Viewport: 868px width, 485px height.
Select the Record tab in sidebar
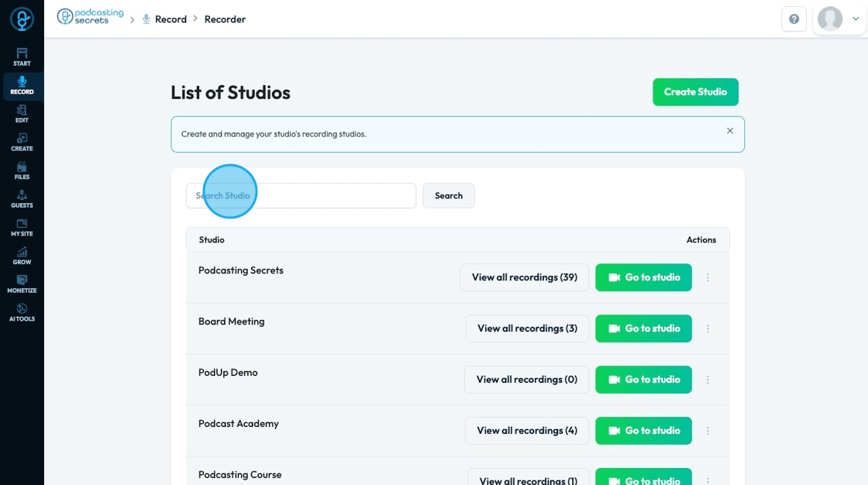pos(22,85)
